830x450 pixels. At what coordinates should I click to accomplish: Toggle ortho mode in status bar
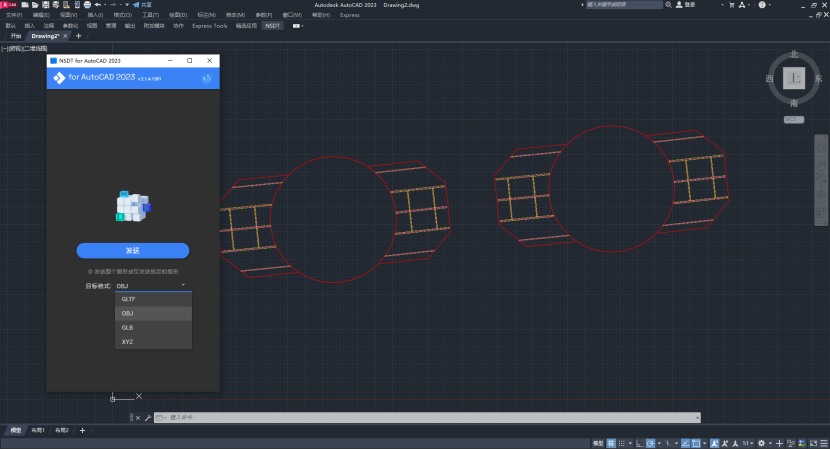[x=639, y=444]
